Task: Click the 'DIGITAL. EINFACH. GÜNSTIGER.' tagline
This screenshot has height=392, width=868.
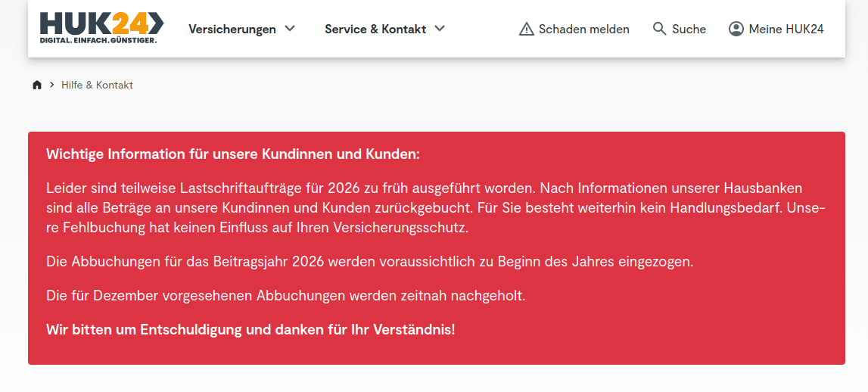Action: click(x=98, y=40)
